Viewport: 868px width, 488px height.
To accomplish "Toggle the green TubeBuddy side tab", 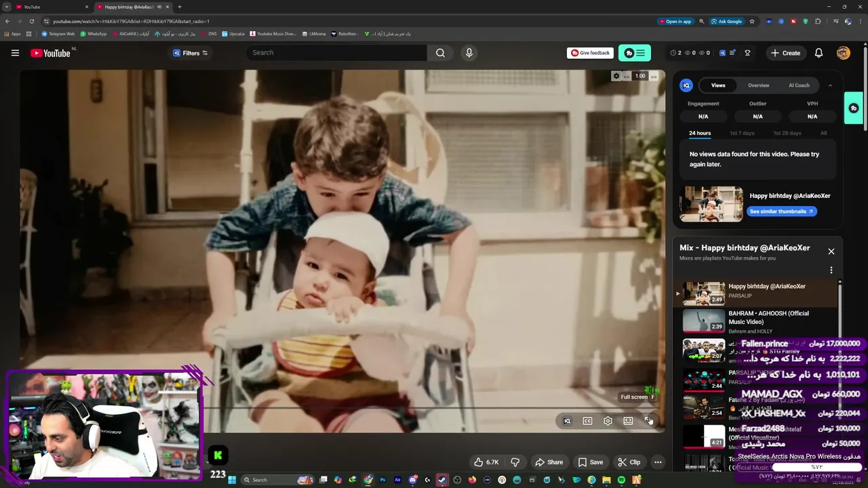I will coord(853,108).
